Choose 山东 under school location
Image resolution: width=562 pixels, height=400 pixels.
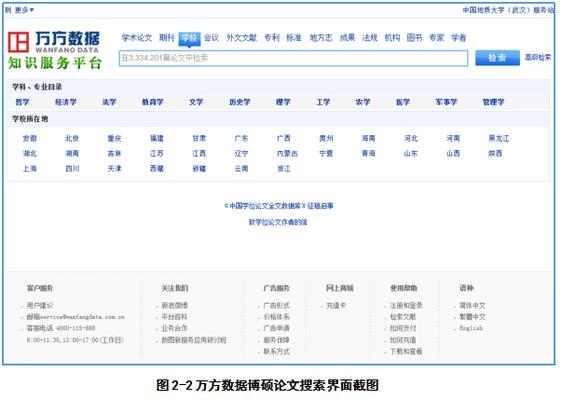[411, 153]
